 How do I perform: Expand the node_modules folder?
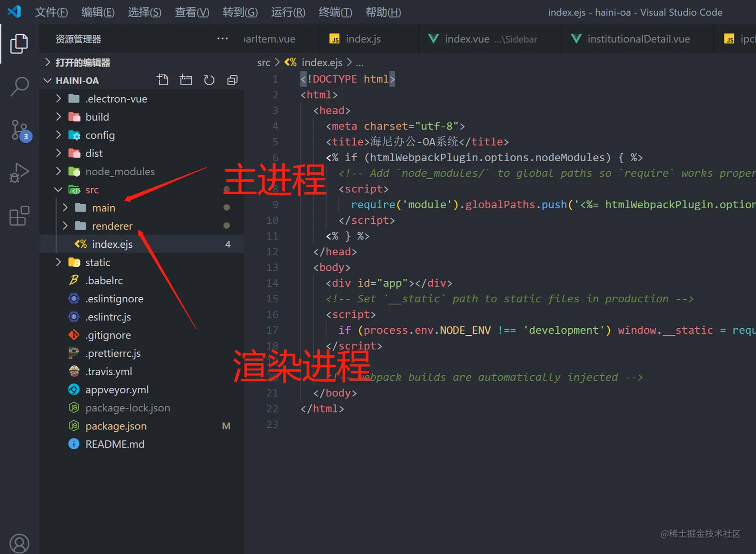pyautogui.click(x=58, y=171)
